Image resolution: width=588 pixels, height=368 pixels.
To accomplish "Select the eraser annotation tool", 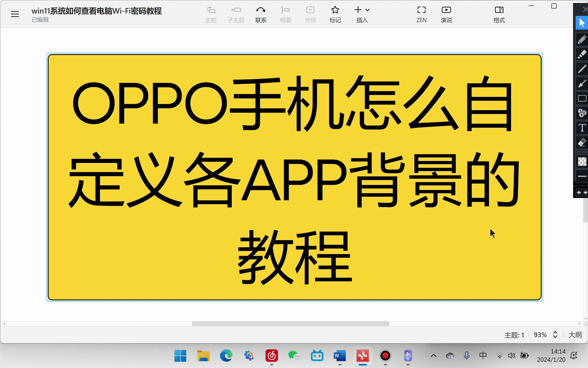I will pos(582,143).
